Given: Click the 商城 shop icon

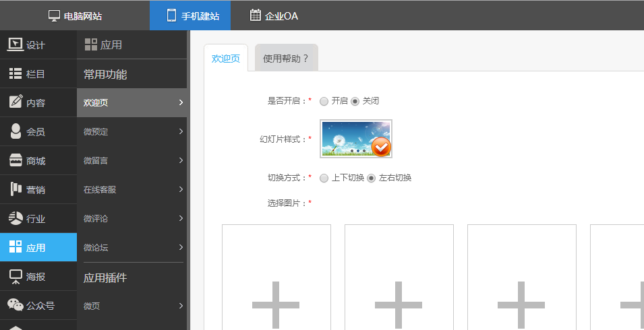Looking at the screenshot, I should click(x=16, y=160).
